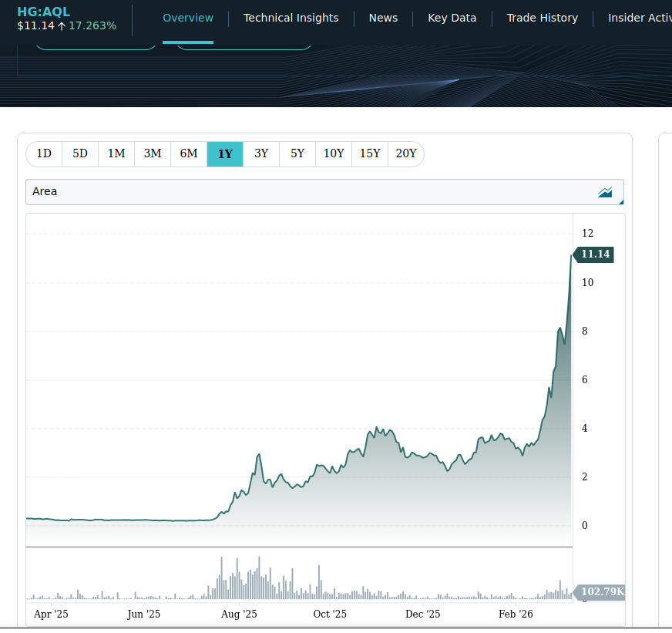Set chart period to 6M
The height and width of the screenshot is (633, 672).
click(189, 154)
